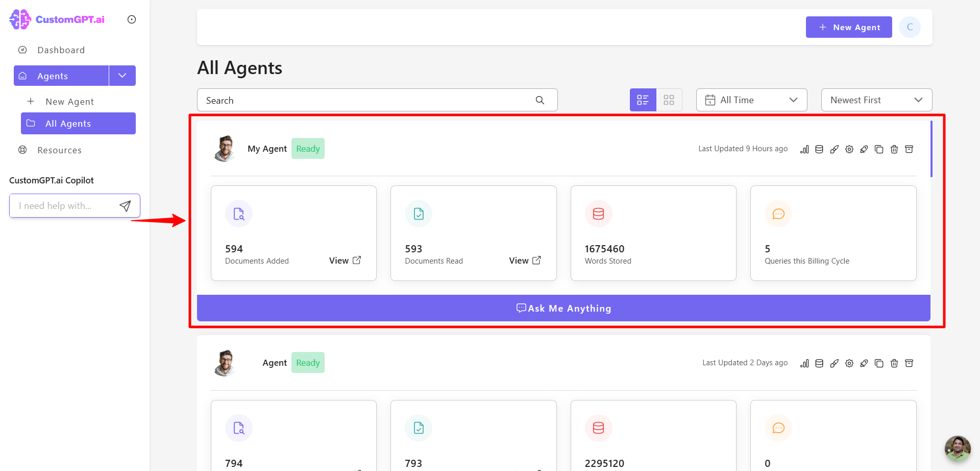Viewport: 980px width, 471px height.
Task: Go to Dashboard in sidebar
Action: pyautogui.click(x=61, y=50)
